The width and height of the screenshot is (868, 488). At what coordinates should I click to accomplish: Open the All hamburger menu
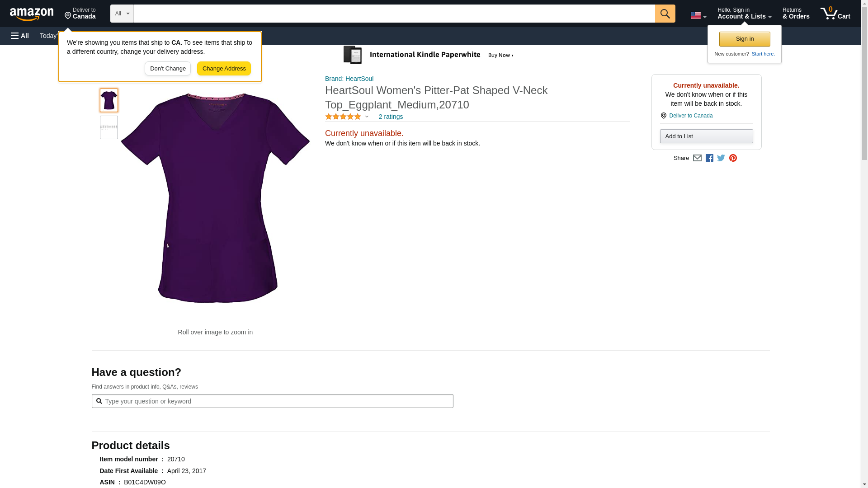[x=20, y=36]
